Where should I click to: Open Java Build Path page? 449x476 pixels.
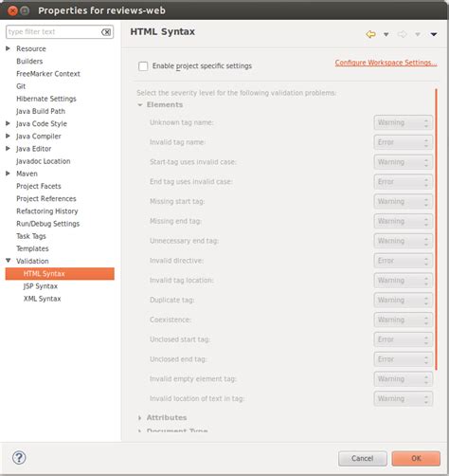[41, 111]
